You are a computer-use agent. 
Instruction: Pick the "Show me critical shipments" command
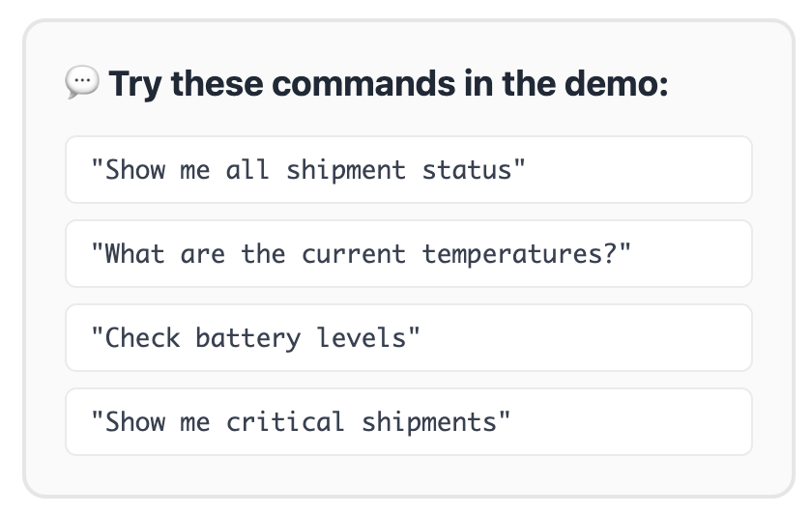pyautogui.click(x=408, y=422)
